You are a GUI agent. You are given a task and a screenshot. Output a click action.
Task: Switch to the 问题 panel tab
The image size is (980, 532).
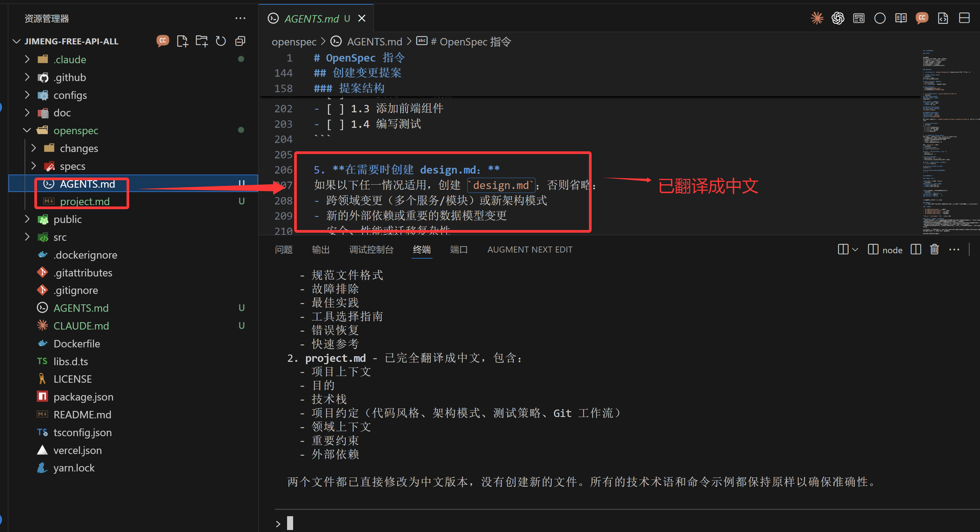pos(284,250)
